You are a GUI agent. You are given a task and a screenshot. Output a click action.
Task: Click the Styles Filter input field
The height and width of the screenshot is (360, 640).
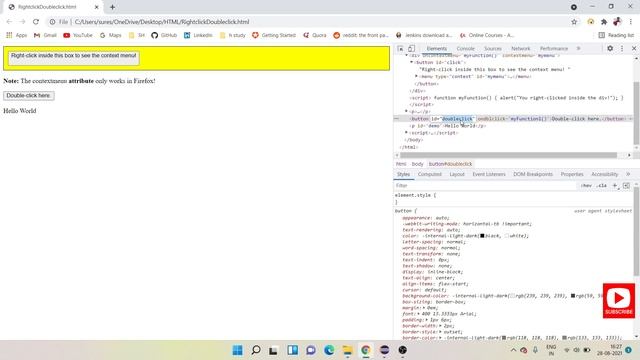pos(485,186)
